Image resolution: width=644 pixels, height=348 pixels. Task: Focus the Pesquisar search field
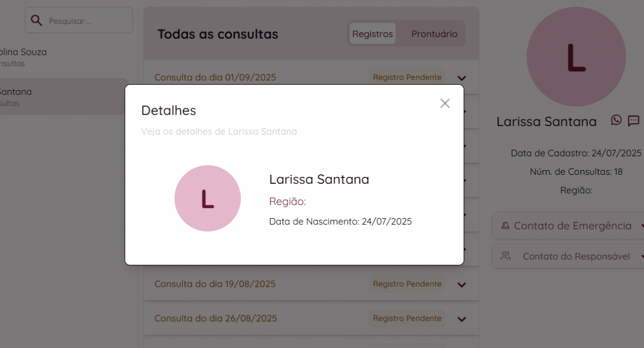coord(86,21)
